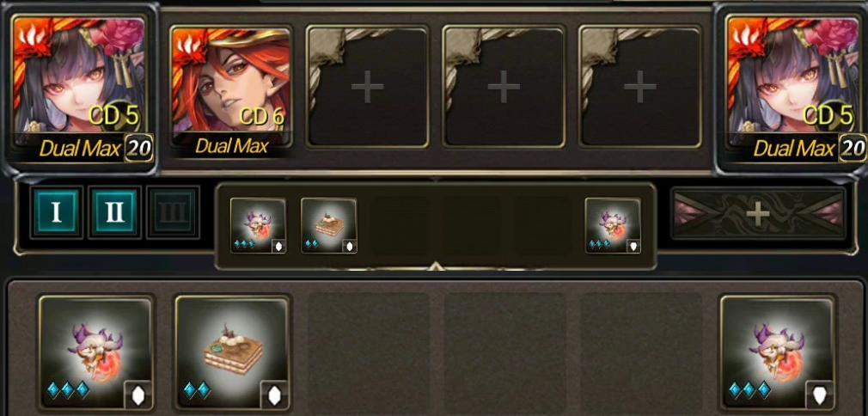This screenshot has width=868, height=416.
Task: Add a hero in the middle empty plus slot
Action: tap(504, 87)
